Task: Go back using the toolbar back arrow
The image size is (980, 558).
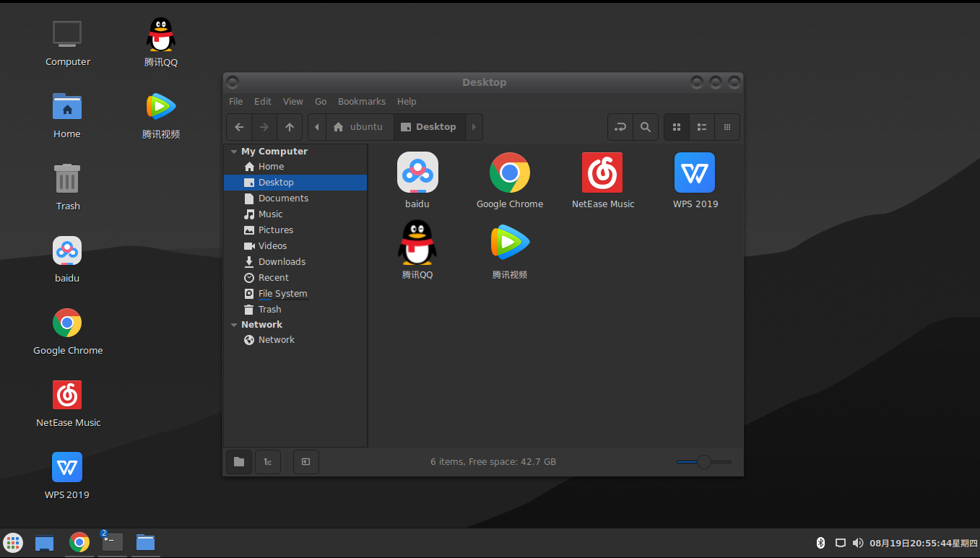Action: [x=239, y=127]
